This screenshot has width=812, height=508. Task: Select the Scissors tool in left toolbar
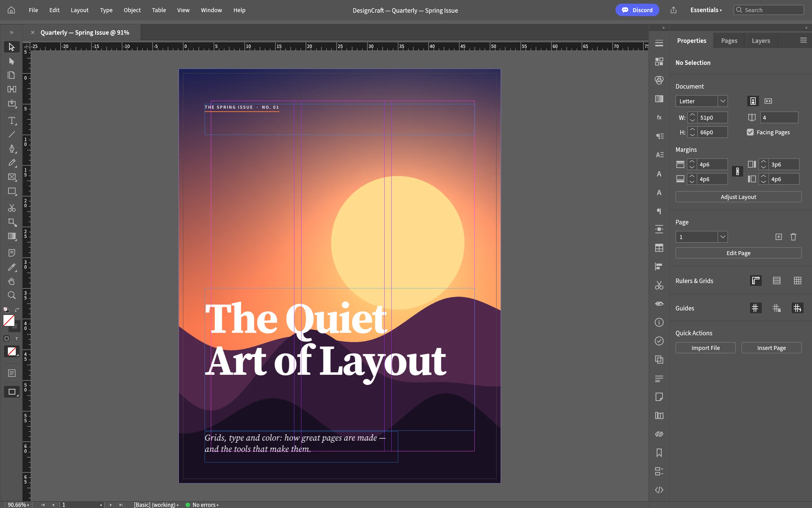pyautogui.click(x=12, y=208)
